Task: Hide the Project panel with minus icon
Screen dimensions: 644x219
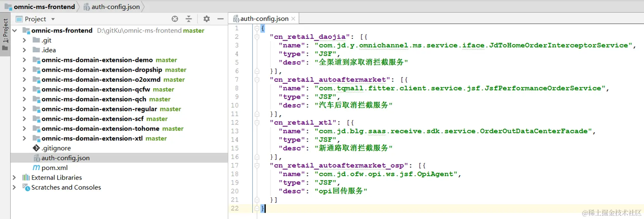Action: click(x=221, y=19)
